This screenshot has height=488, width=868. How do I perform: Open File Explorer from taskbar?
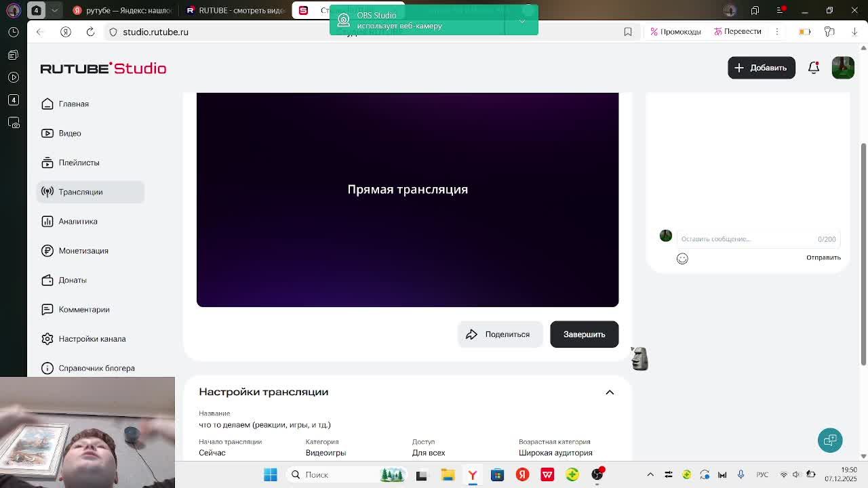pos(448,474)
